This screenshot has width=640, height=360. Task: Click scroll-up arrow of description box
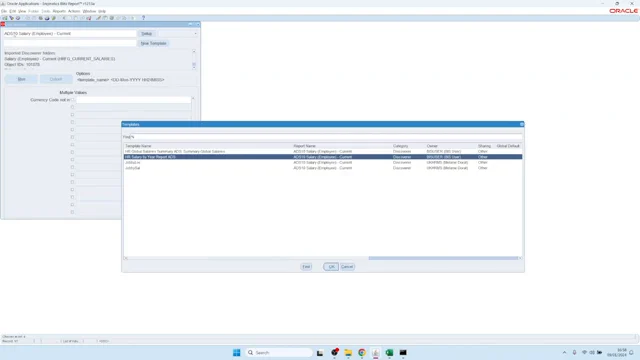194,51
